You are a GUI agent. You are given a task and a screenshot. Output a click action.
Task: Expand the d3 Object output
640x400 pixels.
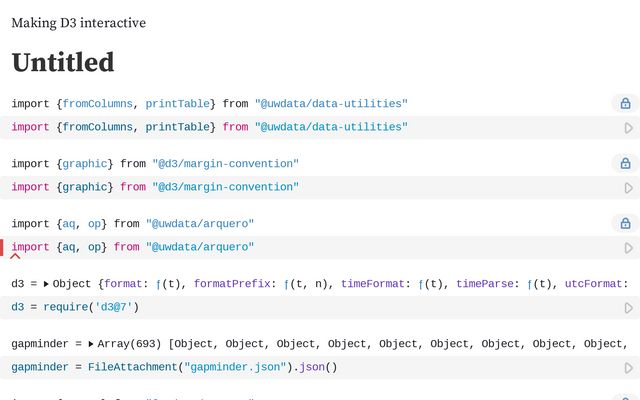(x=46, y=284)
